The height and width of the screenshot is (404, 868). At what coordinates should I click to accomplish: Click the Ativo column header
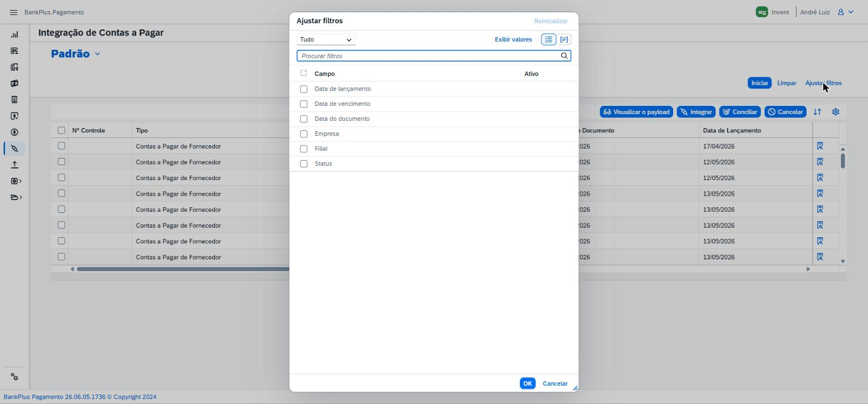coord(531,74)
